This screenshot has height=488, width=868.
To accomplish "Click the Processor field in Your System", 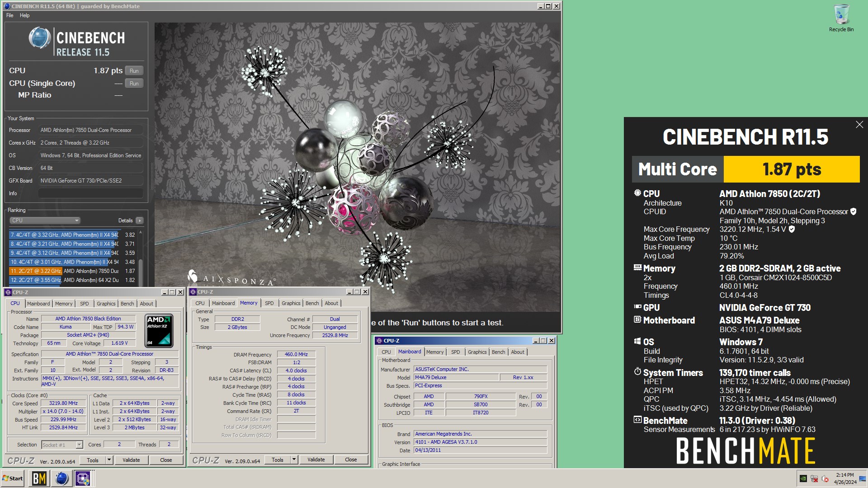I will [90, 130].
